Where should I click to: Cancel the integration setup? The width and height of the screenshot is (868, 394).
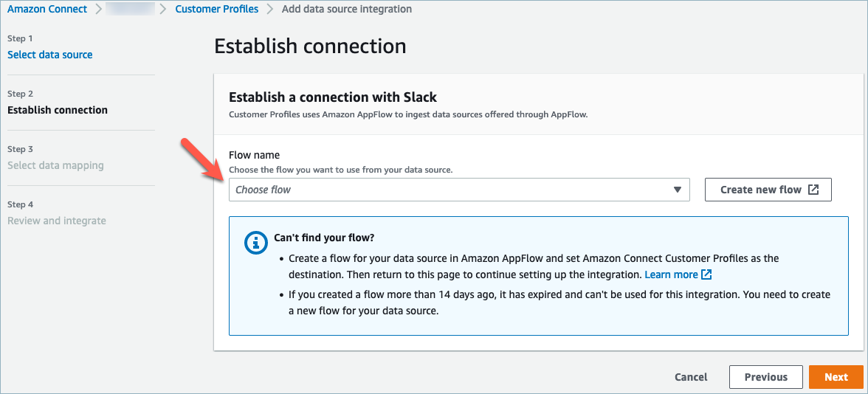tap(691, 377)
